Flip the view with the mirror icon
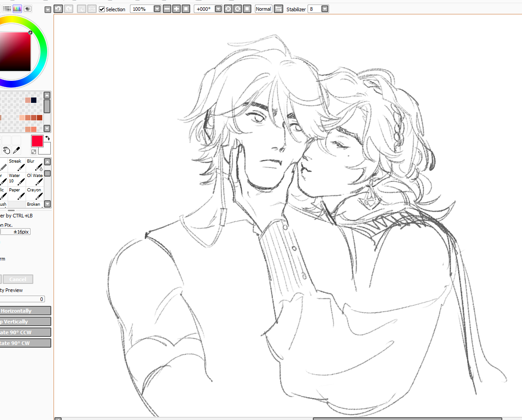Image resolution: width=522 pixels, height=420 pixels. click(x=278, y=9)
